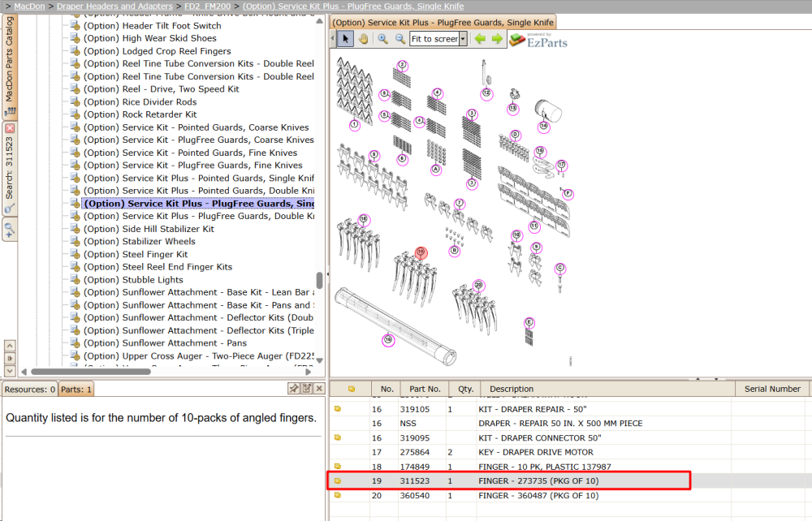Click the pin icon in resources panel
Screen dimensions: 812x521
tap(294, 389)
